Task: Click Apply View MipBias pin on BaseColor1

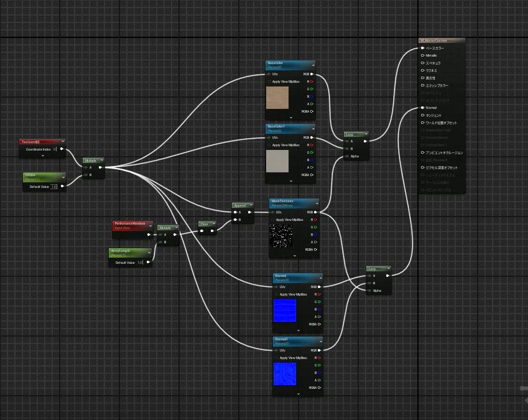Action: 269,145
